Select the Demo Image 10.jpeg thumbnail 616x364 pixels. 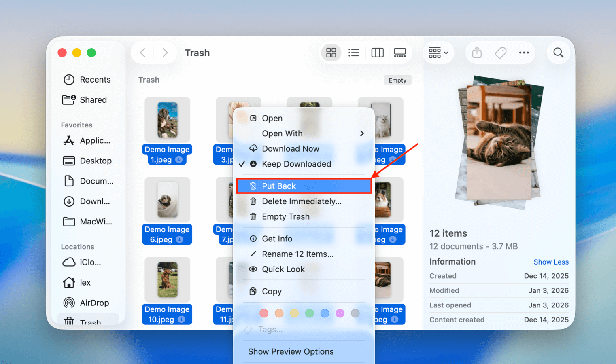coord(167,279)
